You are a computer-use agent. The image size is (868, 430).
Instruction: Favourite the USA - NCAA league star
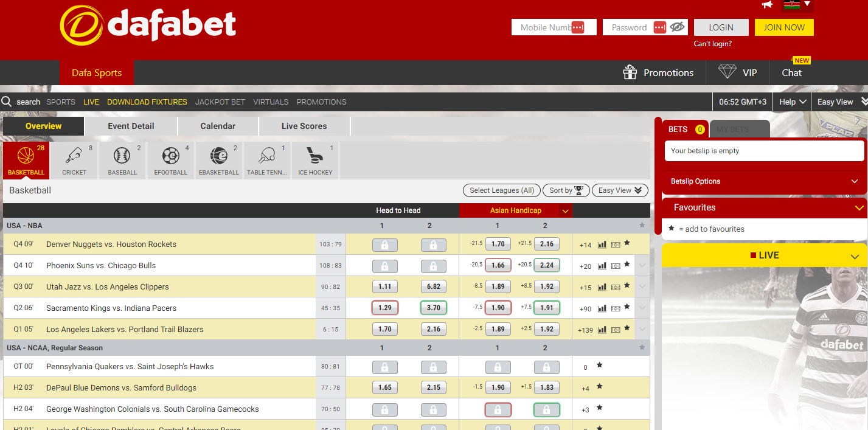tap(642, 347)
